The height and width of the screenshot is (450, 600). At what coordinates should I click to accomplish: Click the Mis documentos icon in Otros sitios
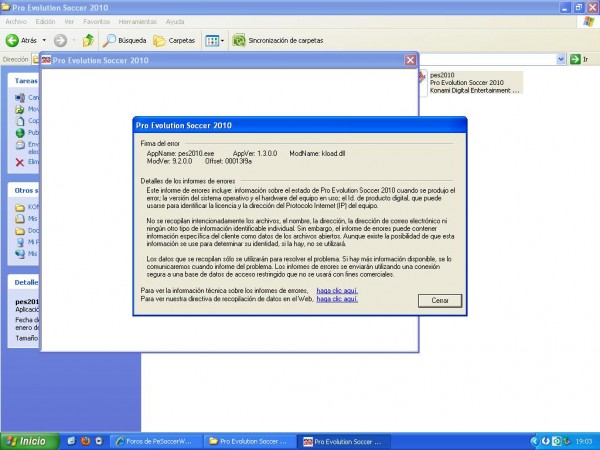(x=20, y=219)
